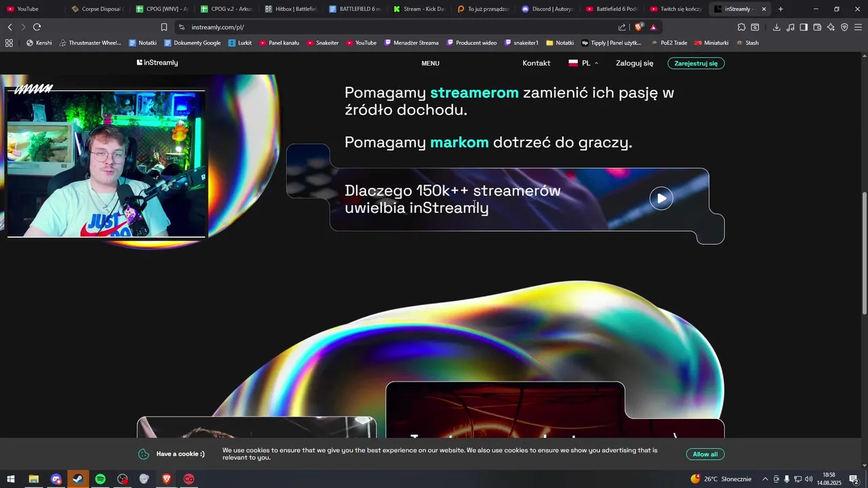Screen dimensions: 868x488
Task: Click the page vertical scrollbar thumb
Action: point(864,253)
